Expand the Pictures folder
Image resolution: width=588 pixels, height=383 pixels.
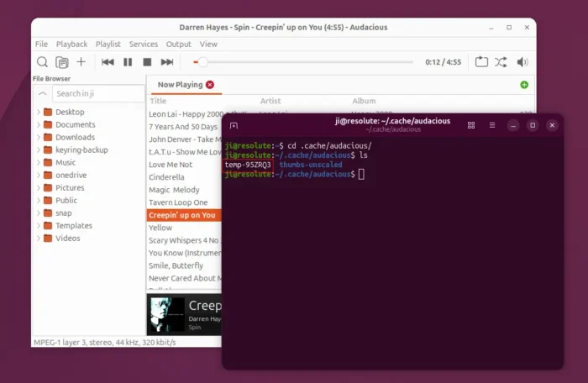pyautogui.click(x=39, y=187)
